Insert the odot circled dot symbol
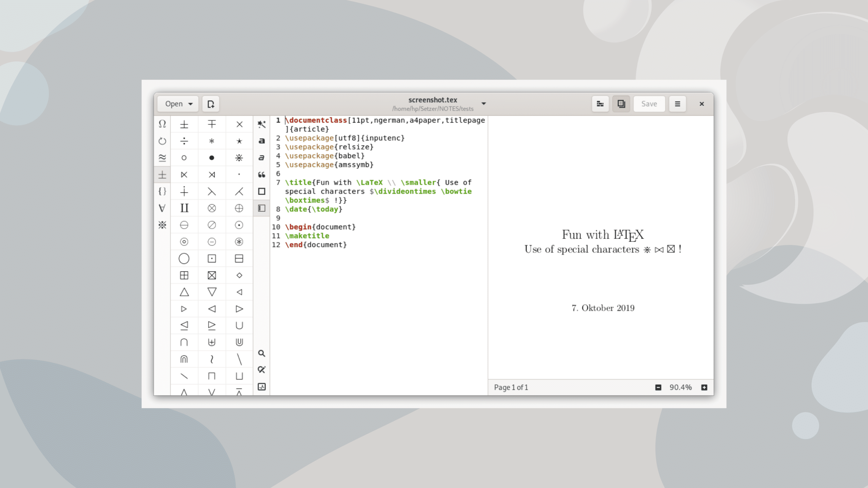The height and width of the screenshot is (488, 868). pos(239,225)
